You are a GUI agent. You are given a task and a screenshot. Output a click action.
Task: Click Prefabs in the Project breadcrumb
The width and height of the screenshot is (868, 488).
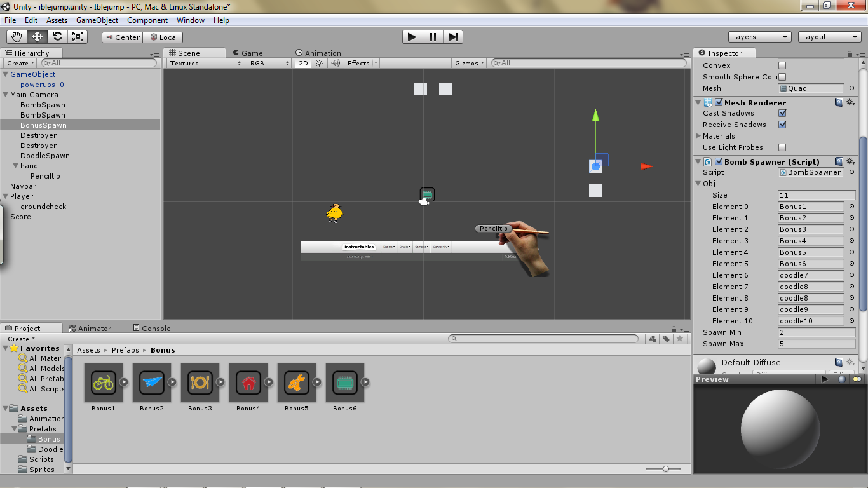(x=125, y=350)
